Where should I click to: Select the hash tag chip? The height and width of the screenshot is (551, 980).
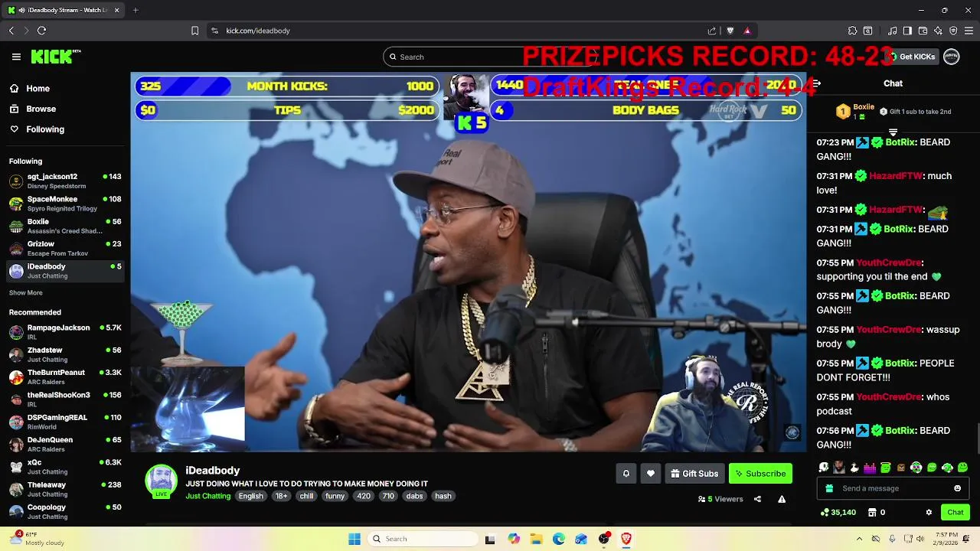pos(443,496)
